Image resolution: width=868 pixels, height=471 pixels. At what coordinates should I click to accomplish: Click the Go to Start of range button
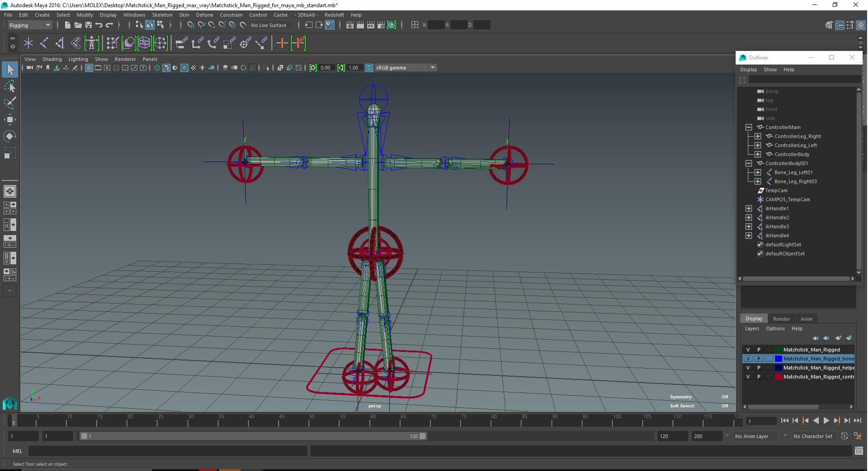point(785,420)
